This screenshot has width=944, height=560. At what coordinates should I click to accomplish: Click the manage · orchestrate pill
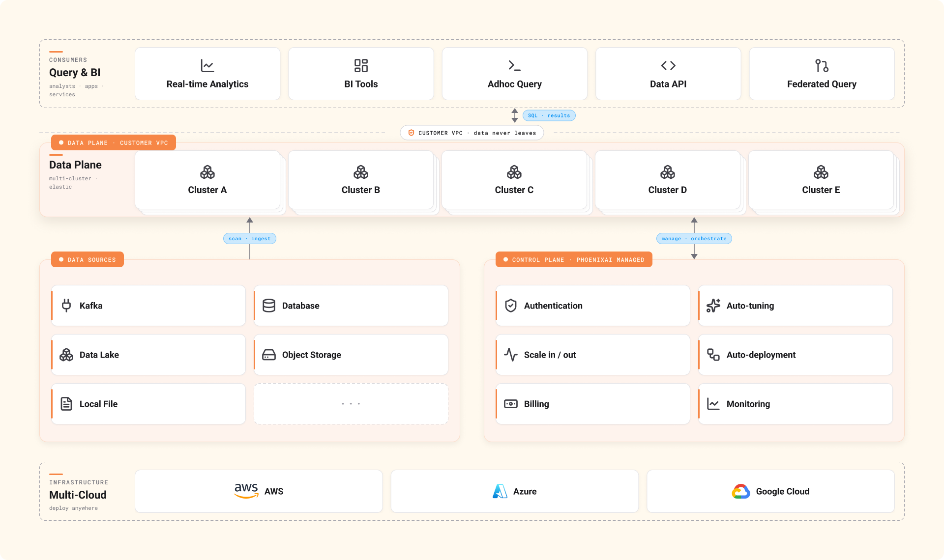click(x=694, y=239)
